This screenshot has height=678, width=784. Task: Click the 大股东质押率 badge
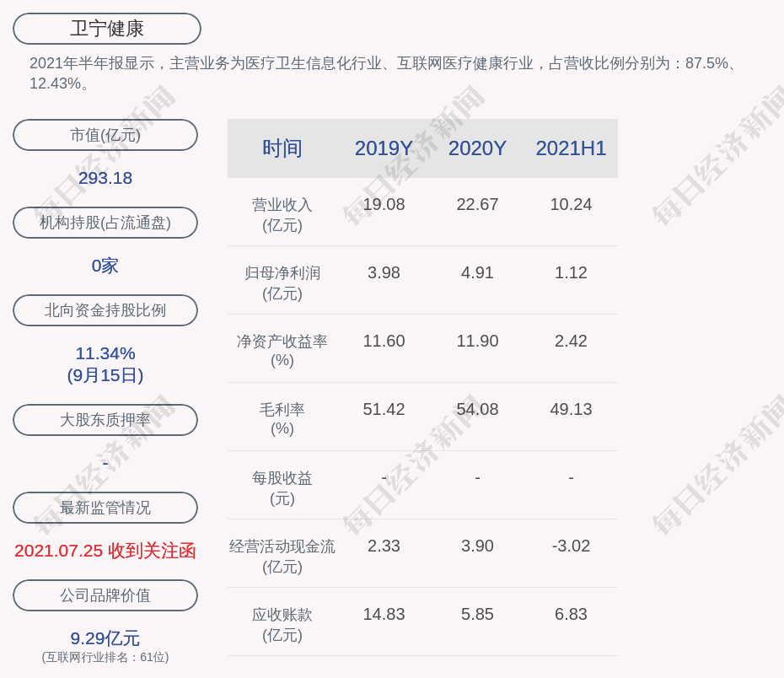105,419
